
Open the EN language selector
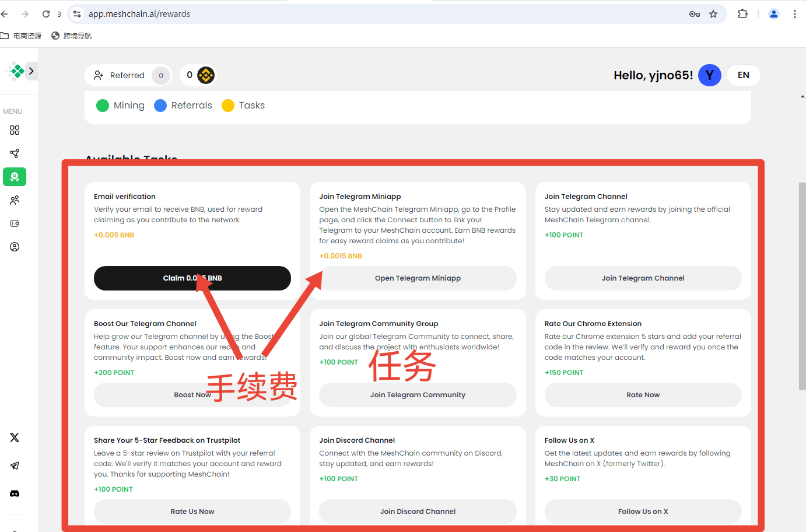tap(744, 75)
